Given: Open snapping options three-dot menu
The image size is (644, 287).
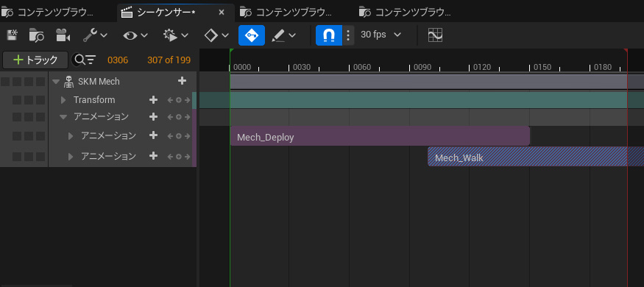Looking at the screenshot, I should coord(348,35).
